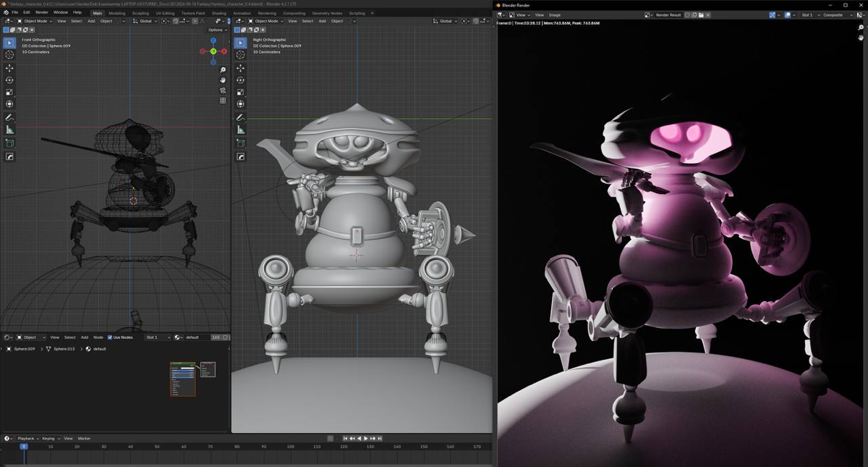Select the Measure tool in the Right Orthographic viewport

(239, 130)
